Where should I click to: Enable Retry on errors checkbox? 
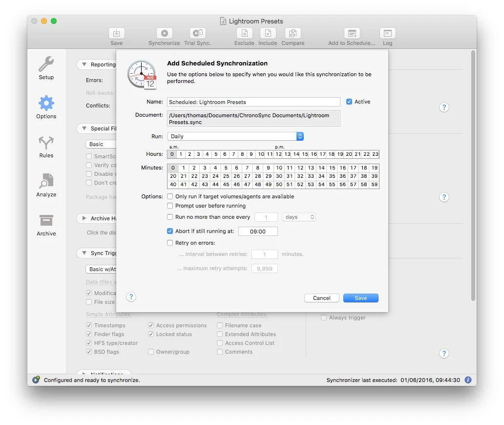click(170, 243)
